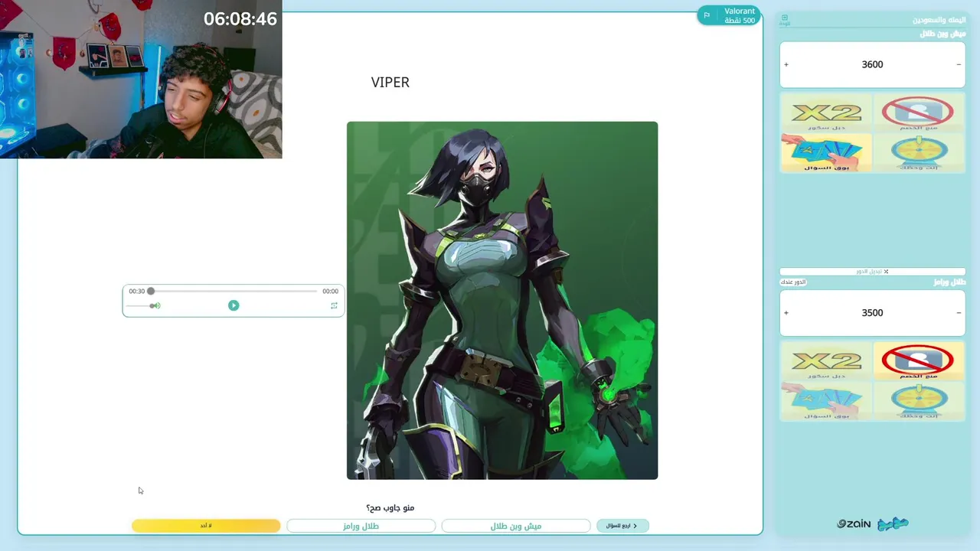This screenshot has height=551, width=980.
Task: Click the game title at sidebar top
Action: [x=939, y=20]
